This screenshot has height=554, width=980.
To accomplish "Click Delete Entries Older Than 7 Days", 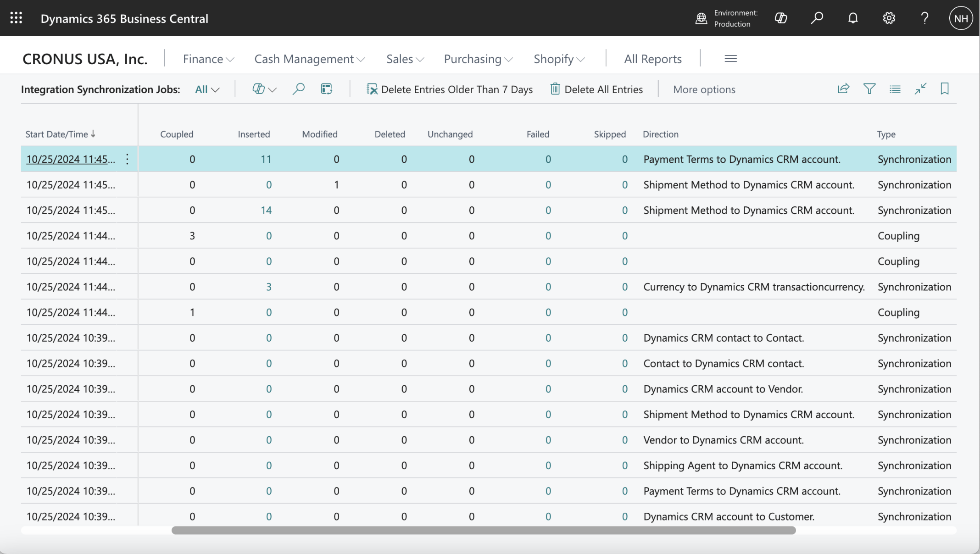I will [x=450, y=89].
